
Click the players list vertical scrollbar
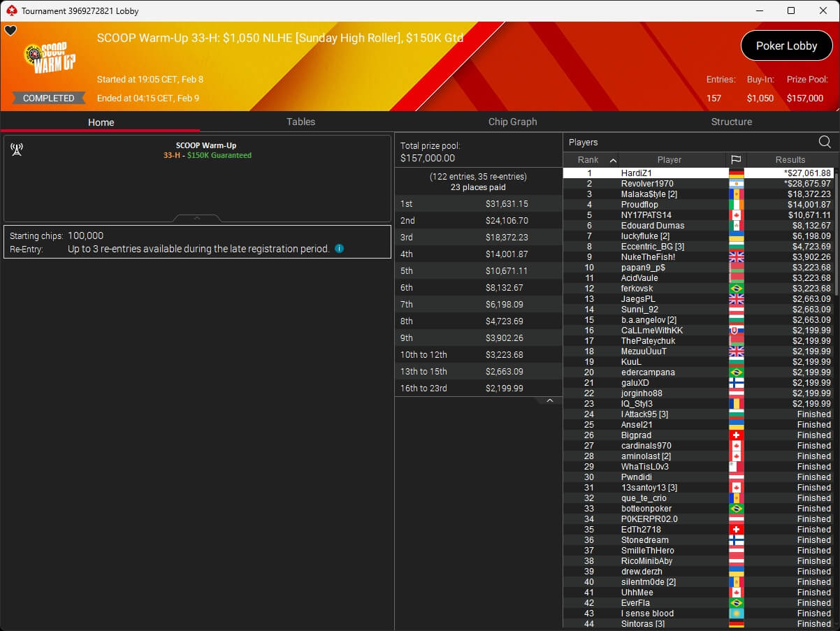pyautogui.click(x=836, y=231)
